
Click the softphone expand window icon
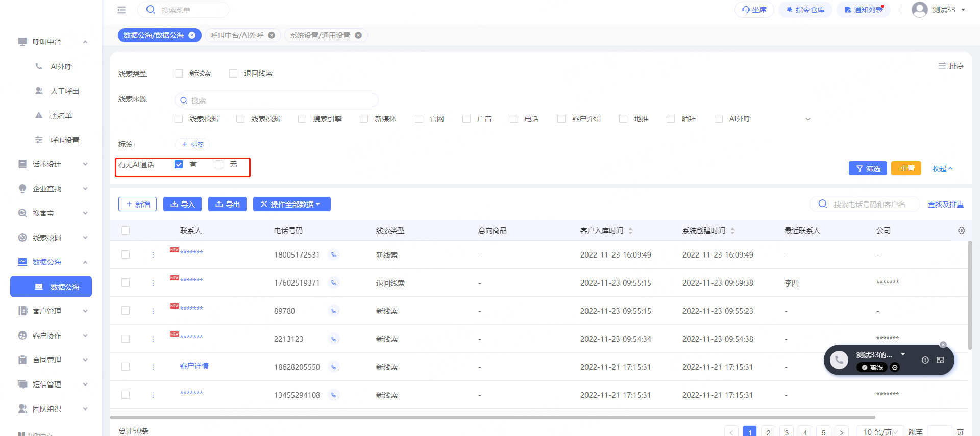940,360
